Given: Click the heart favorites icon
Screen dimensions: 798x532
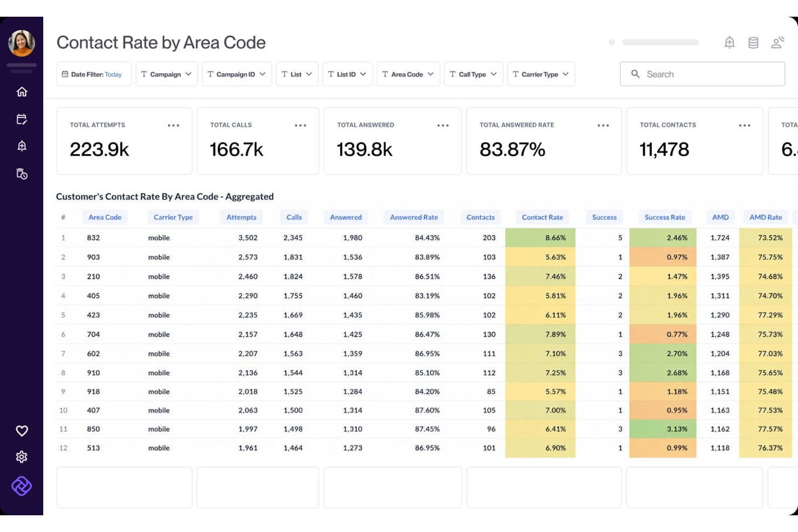Looking at the screenshot, I should pos(22,431).
